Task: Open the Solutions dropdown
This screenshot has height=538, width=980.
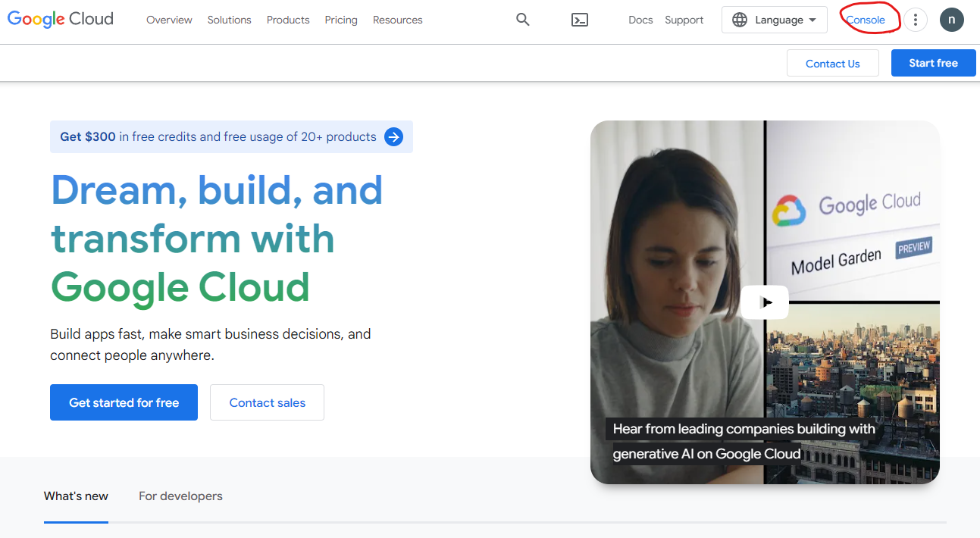Action: click(229, 20)
